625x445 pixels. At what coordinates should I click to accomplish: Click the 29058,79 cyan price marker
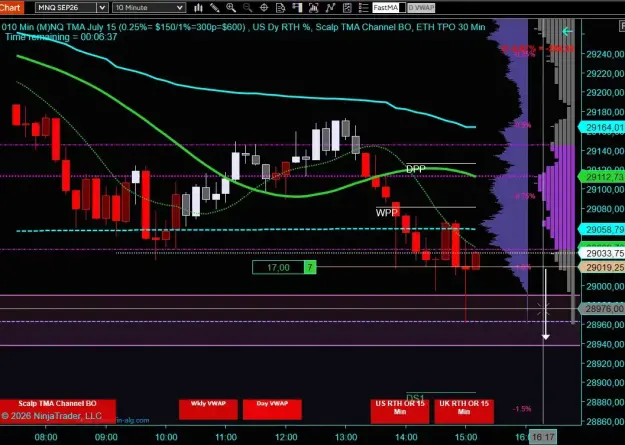(x=601, y=230)
